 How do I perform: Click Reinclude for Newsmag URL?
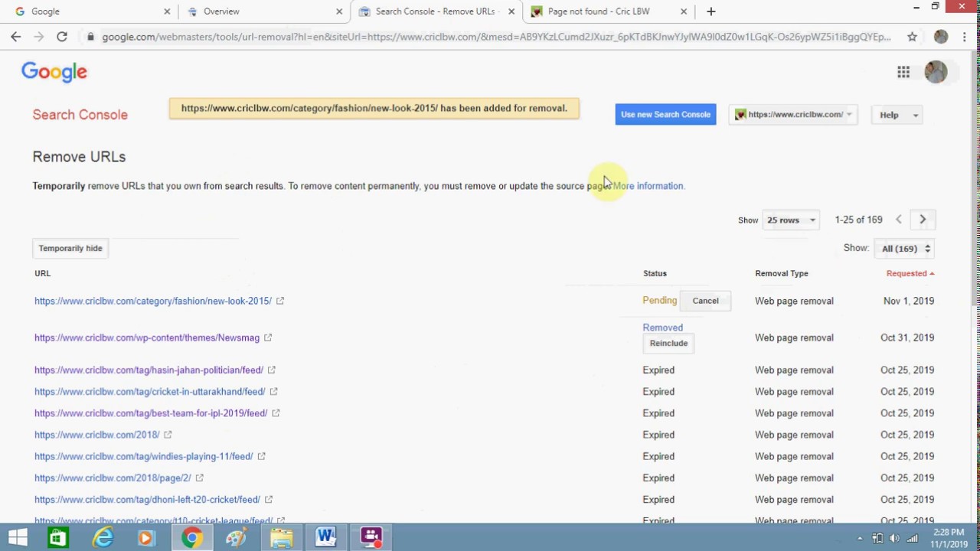668,344
